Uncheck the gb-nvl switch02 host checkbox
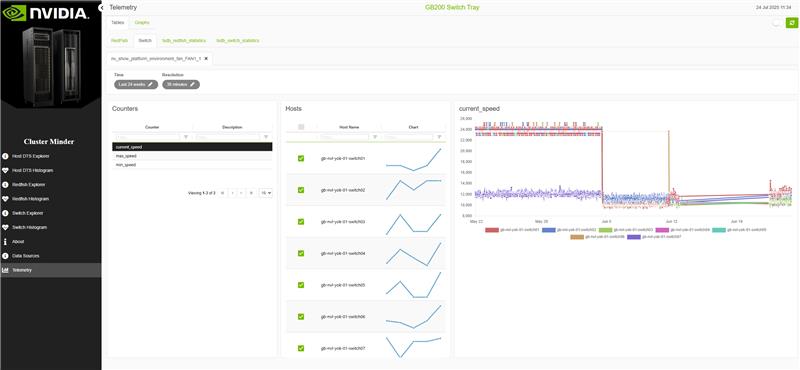The height and width of the screenshot is (370, 800). pos(301,190)
